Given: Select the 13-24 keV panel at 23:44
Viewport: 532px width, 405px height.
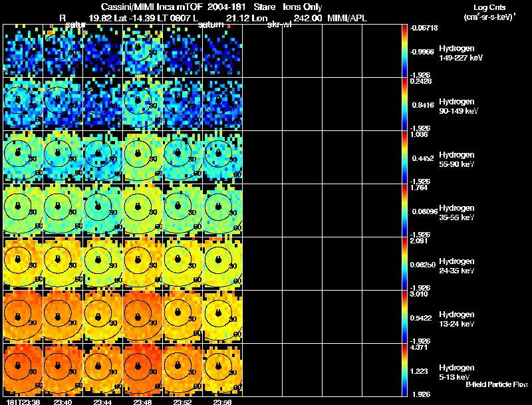Looking at the screenshot, I should [x=103, y=317].
